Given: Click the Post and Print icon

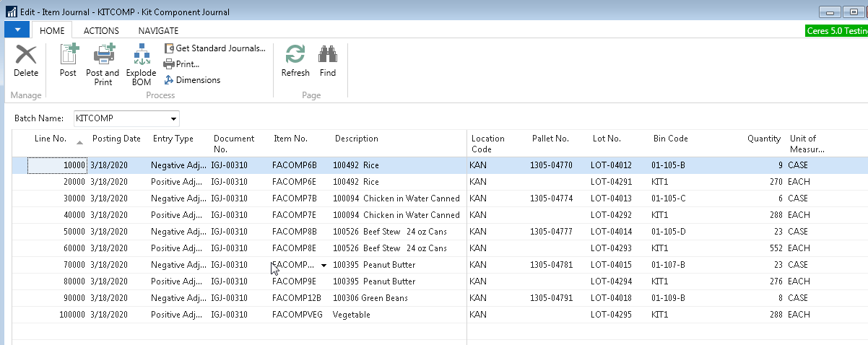Looking at the screenshot, I should click(x=103, y=56).
